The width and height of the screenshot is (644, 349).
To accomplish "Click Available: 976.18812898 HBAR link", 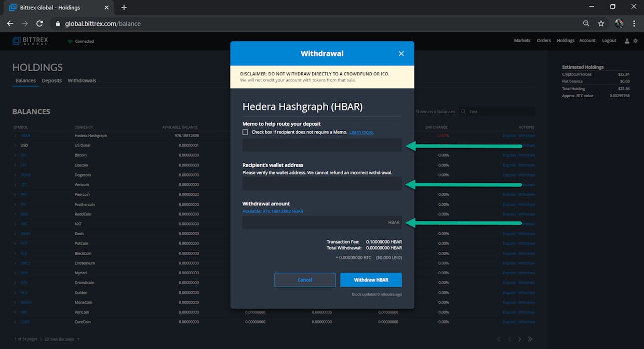I will (273, 211).
